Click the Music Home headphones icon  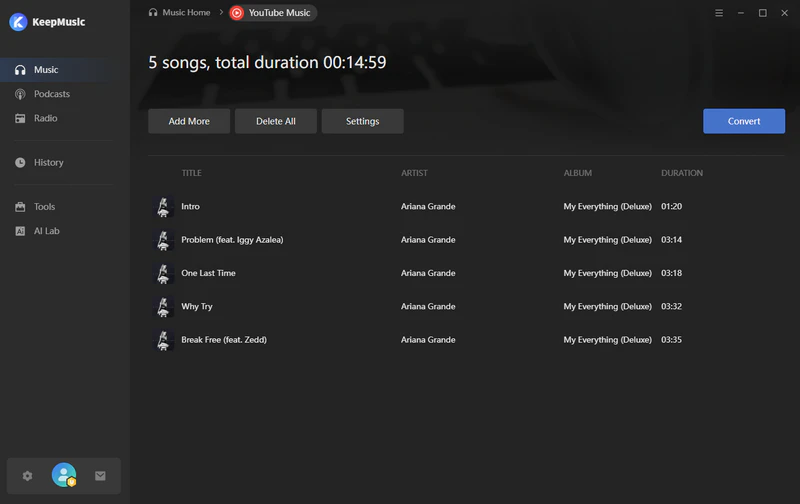tap(153, 13)
